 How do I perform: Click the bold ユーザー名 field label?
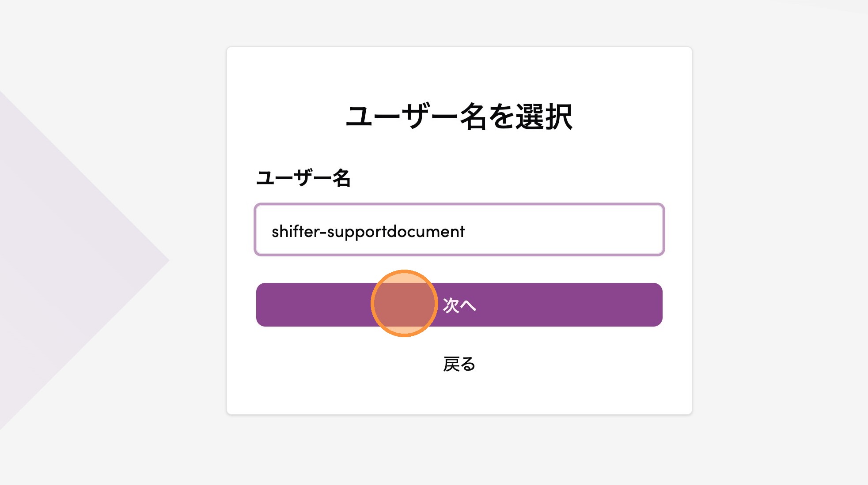coord(303,178)
